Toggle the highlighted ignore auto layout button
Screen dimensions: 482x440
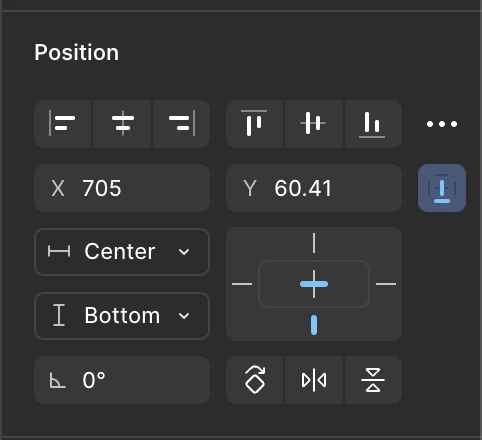442,188
